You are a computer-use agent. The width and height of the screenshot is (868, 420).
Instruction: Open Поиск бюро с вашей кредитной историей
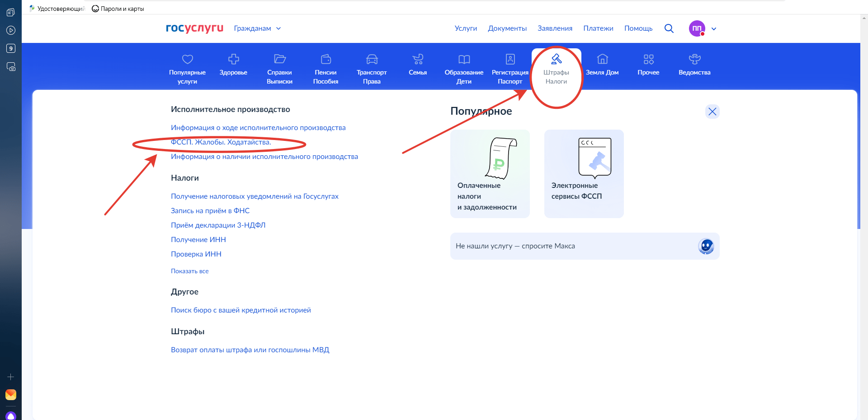point(241,310)
